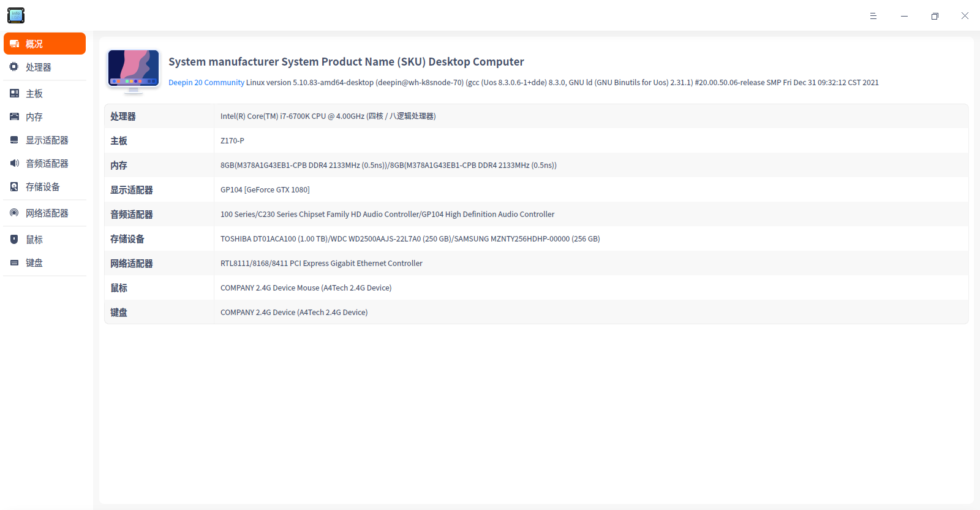Screen dimensions: 980x510
Task: Click the COMPANY 2.4G Device keyboard value
Action: click(294, 313)
